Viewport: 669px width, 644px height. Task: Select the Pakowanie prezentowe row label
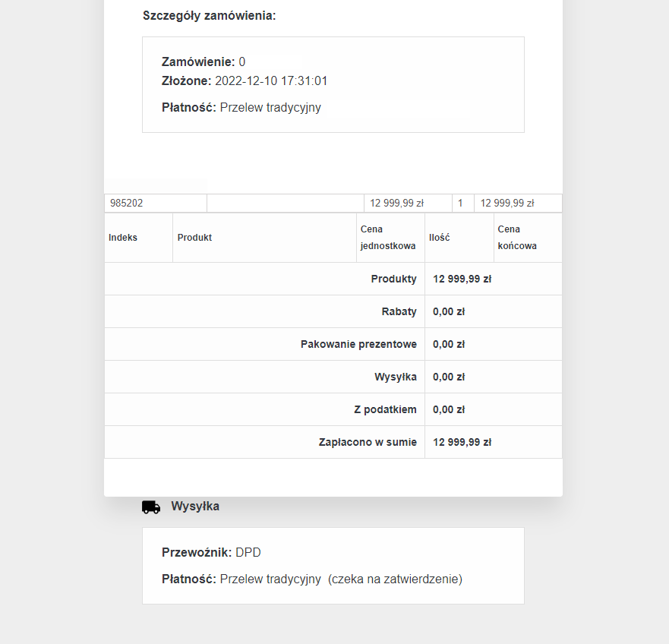pos(358,344)
